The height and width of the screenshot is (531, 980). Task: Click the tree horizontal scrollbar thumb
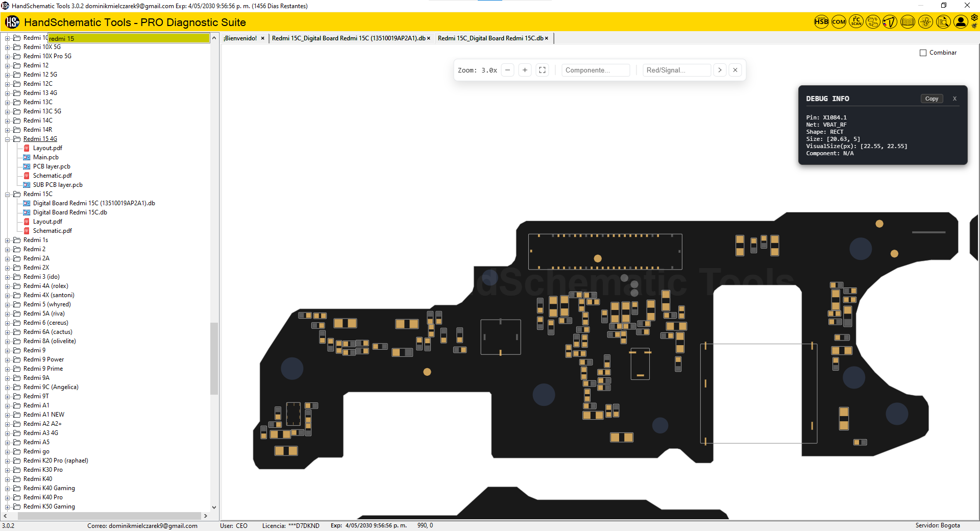109,516
